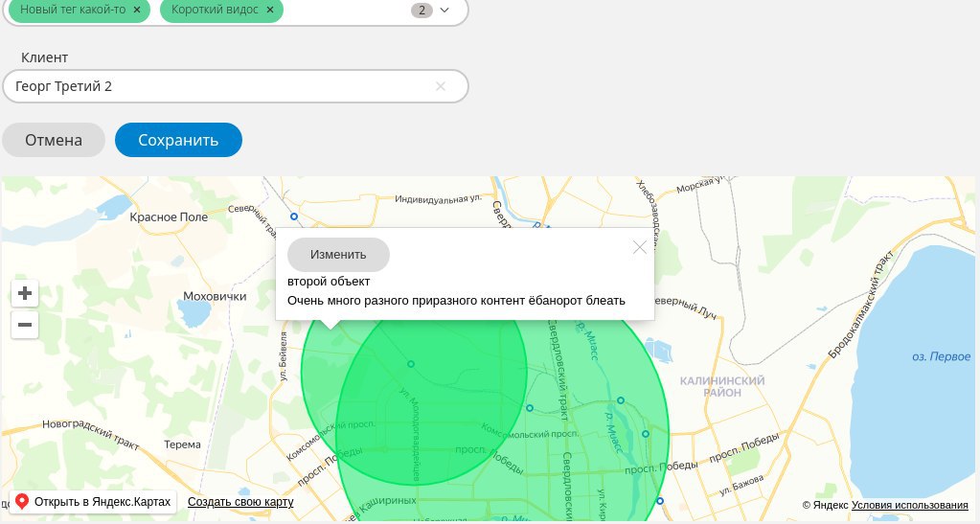Viewport: 980px width, 524px height.
Task: Click the 'ул. Бажова' street label
Action: (x=741, y=486)
